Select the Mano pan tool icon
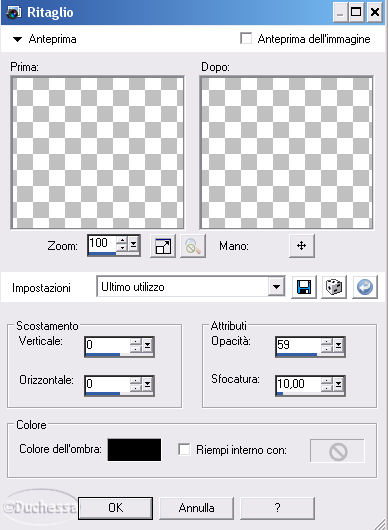This screenshot has width=388, height=530. 301,246
